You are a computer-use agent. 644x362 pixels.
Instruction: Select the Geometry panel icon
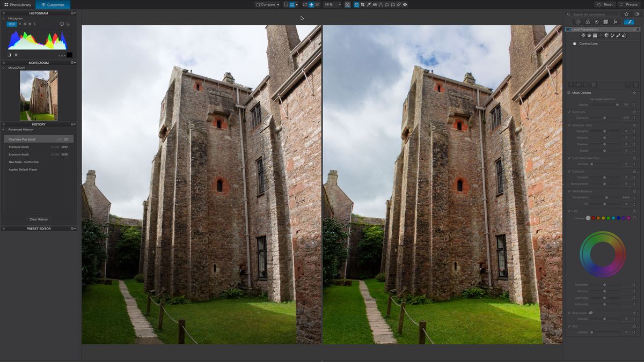606,22
